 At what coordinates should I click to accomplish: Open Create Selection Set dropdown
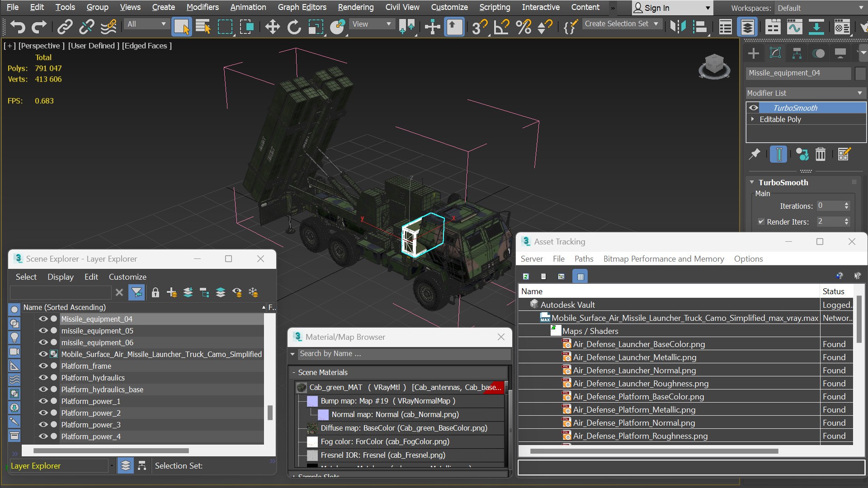[x=622, y=24]
